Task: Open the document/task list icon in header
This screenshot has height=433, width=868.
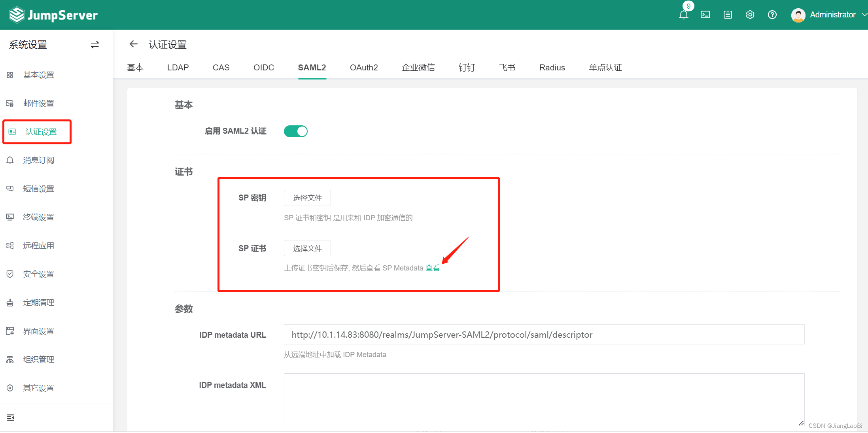Action: 728,15
